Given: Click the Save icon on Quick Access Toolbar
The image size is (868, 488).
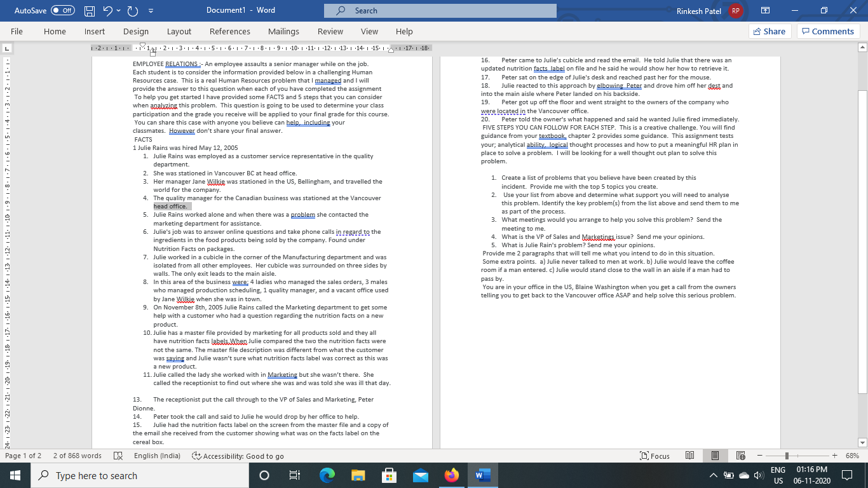Looking at the screenshot, I should [x=88, y=10].
